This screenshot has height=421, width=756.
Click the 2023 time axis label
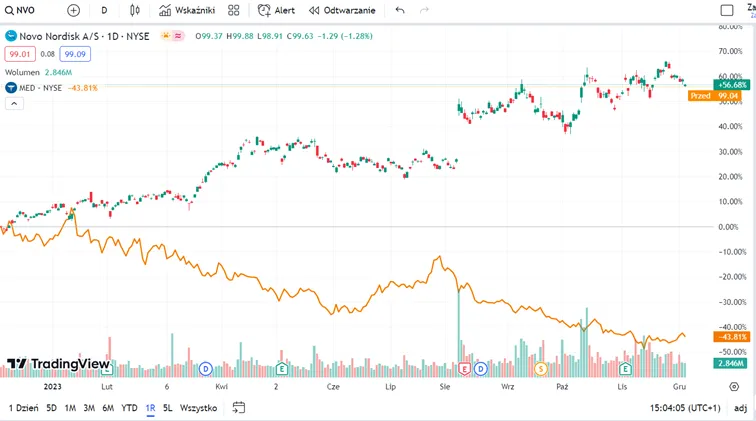point(53,387)
